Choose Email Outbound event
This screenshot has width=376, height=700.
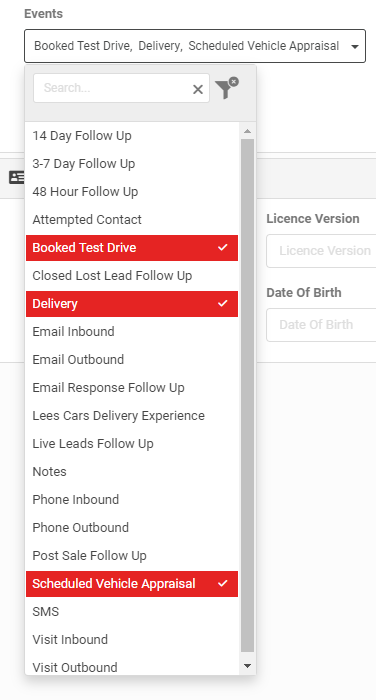pyautogui.click(x=132, y=360)
